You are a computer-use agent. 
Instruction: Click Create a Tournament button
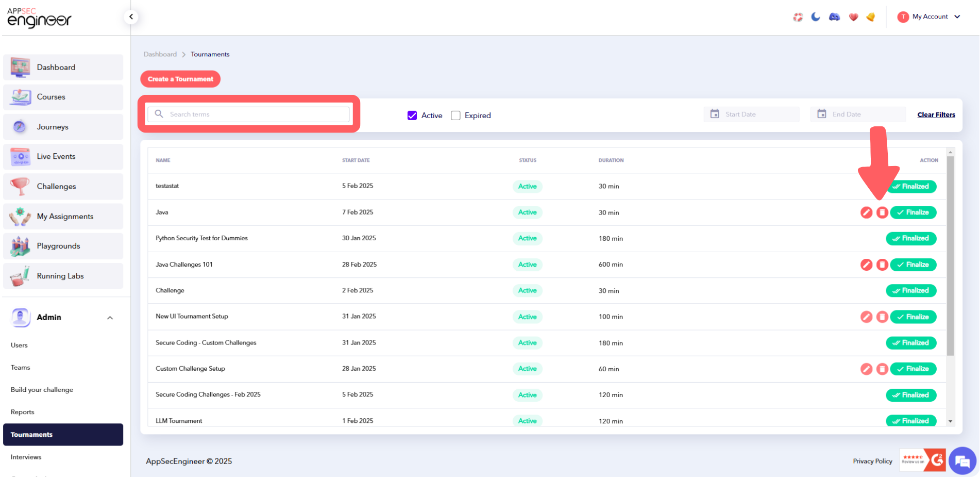[x=180, y=79]
